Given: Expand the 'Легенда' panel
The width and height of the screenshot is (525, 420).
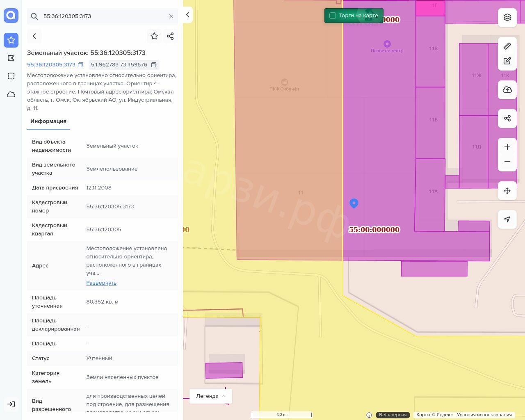Looking at the screenshot, I should (210, 396).
